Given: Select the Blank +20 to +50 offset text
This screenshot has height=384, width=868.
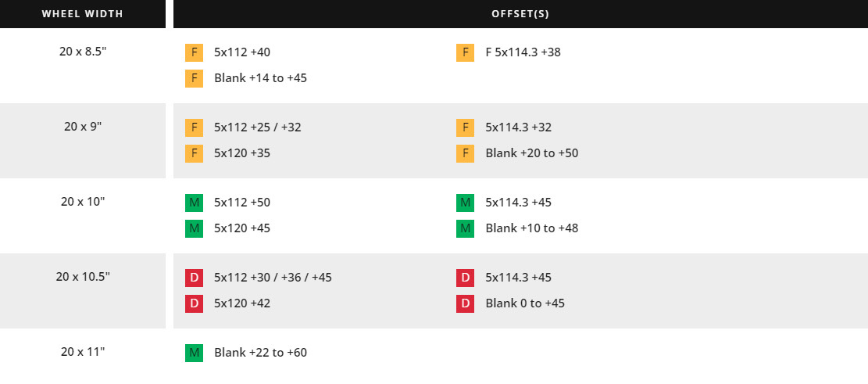Looking at the screenshot, I should 531,153.
